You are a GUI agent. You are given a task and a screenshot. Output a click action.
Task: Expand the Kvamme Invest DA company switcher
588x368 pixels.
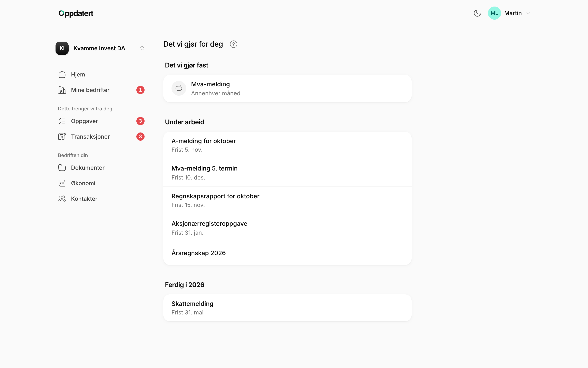click(x=142, y=48)
